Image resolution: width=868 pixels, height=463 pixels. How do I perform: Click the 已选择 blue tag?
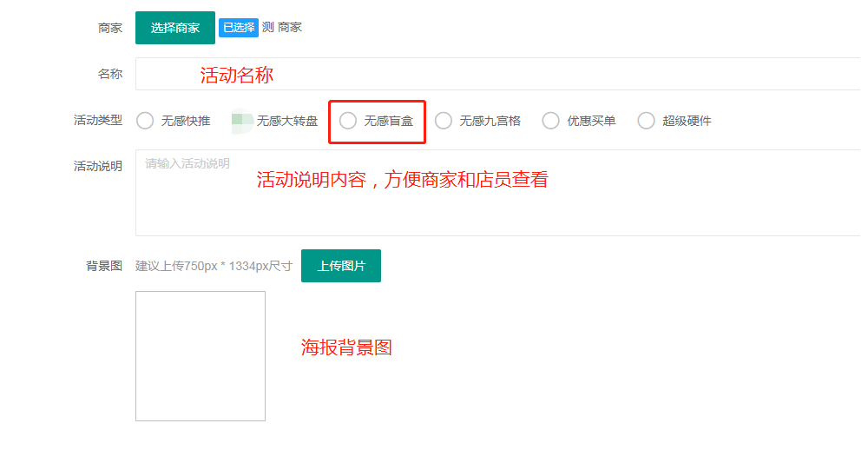point(239,28)
